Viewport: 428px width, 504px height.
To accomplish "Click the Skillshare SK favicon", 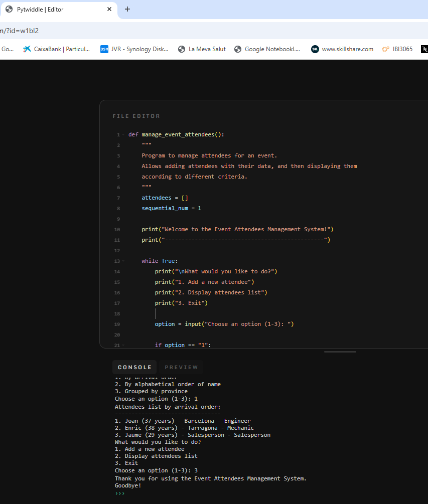I will tap(315, 49).
